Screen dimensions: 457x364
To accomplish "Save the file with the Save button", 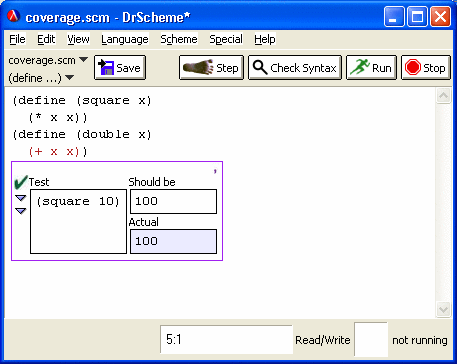I will click(x=120, y=68).
